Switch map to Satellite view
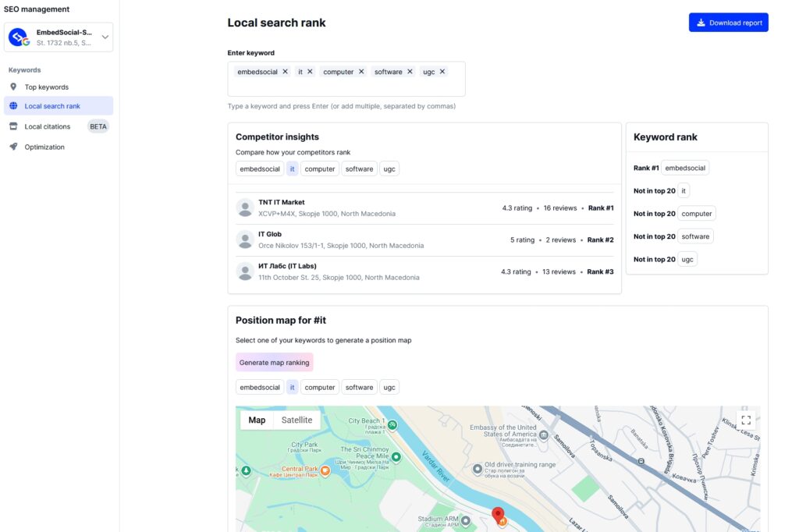The width and height of the screenshot is (799, 532). tap(297, 420)
